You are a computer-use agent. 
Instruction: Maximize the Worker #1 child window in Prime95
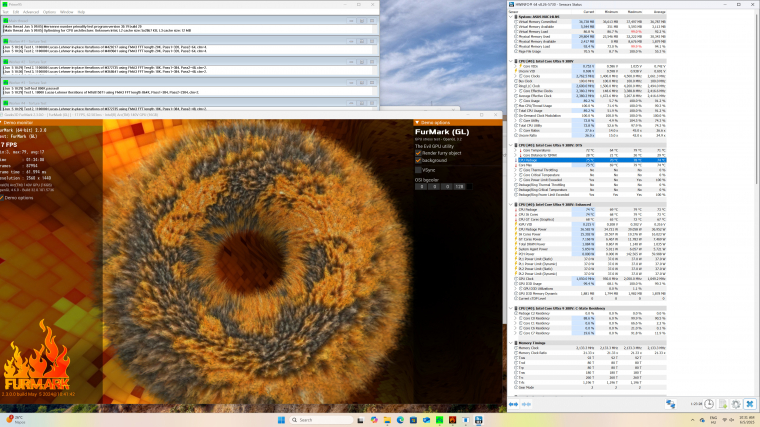(362, 41)
